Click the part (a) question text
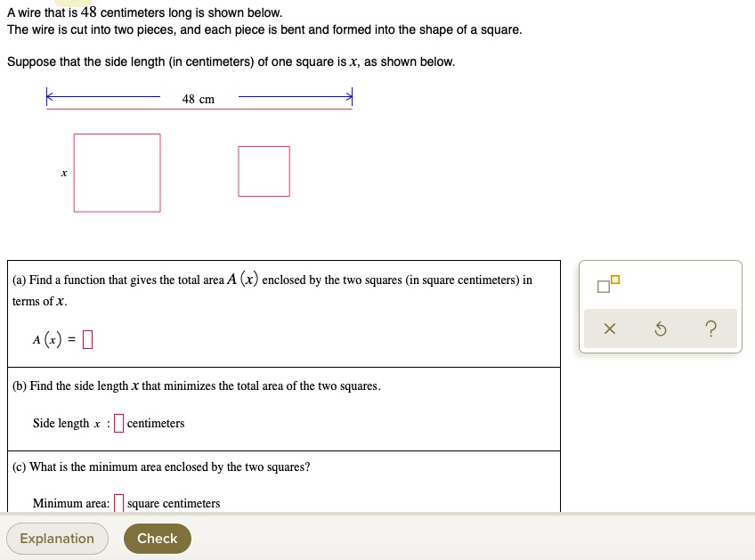This screenshot has width=755, height=560. 272,290
